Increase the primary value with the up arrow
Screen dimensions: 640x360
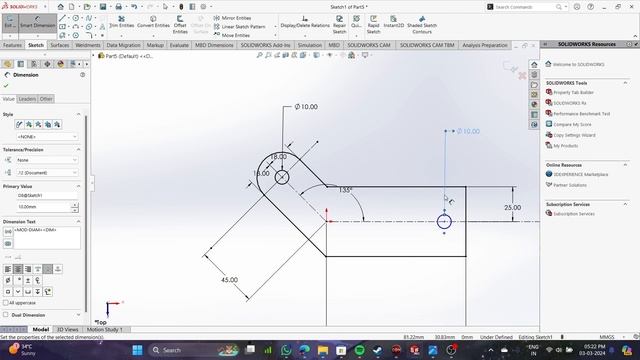coord(75,204)
